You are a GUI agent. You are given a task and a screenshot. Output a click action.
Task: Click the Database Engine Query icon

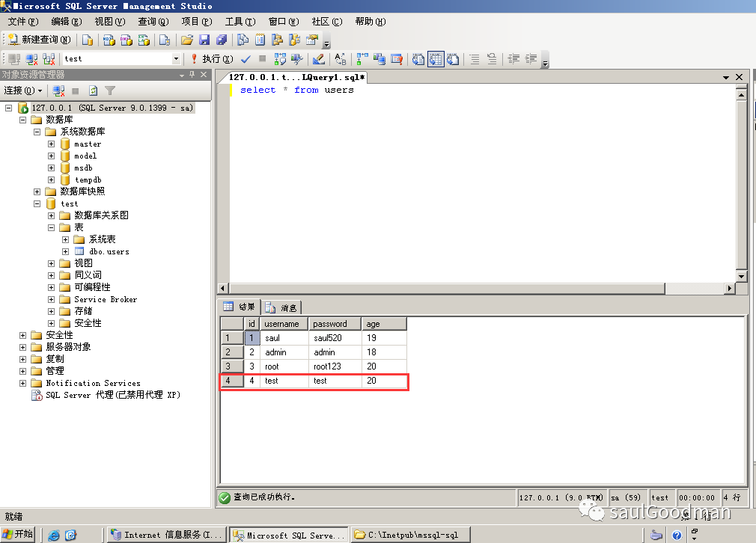pyautogui.click(x=88, y=40)
